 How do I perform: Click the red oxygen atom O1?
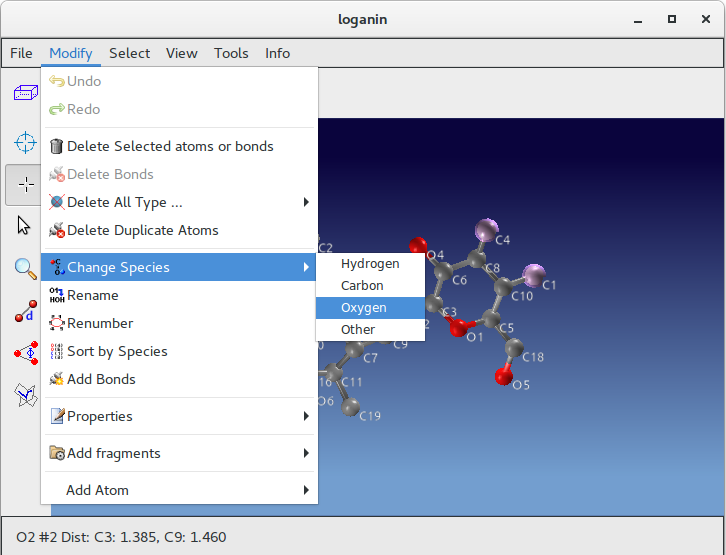(459, 328)
